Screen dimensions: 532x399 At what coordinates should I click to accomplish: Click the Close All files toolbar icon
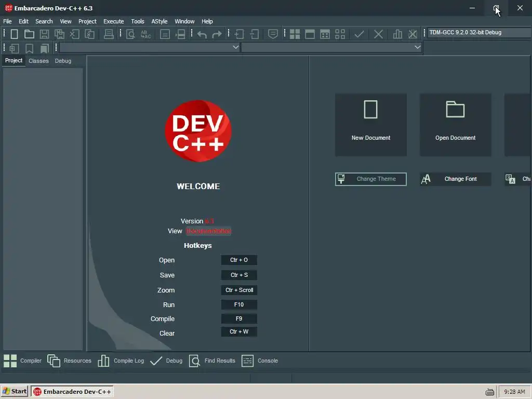point(89,34)
